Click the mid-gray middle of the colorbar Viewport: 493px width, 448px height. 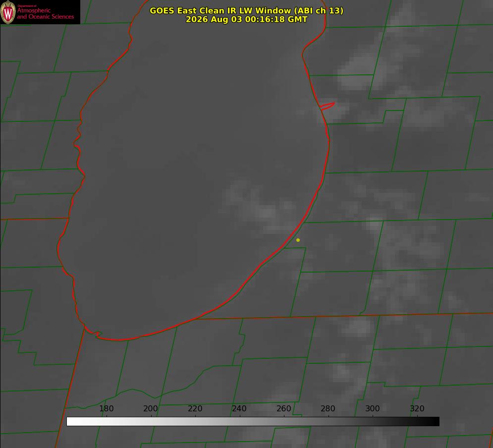coord(253,421)
